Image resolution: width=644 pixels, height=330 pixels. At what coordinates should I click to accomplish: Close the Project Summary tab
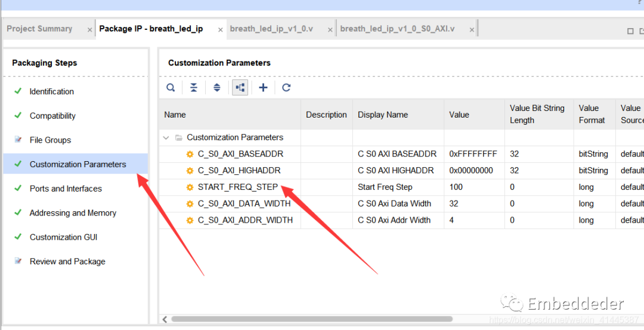(x=90, y=29)
